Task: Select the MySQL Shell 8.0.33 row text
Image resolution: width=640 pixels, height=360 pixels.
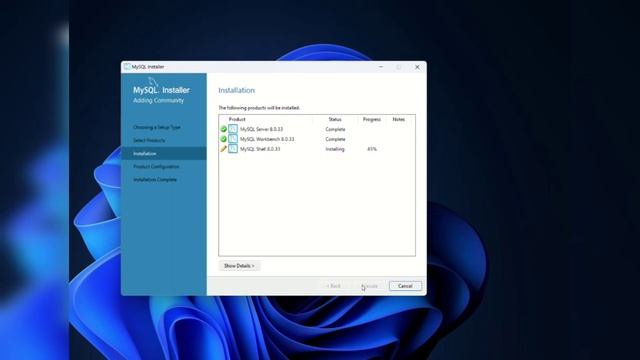Action: (260, 149)
